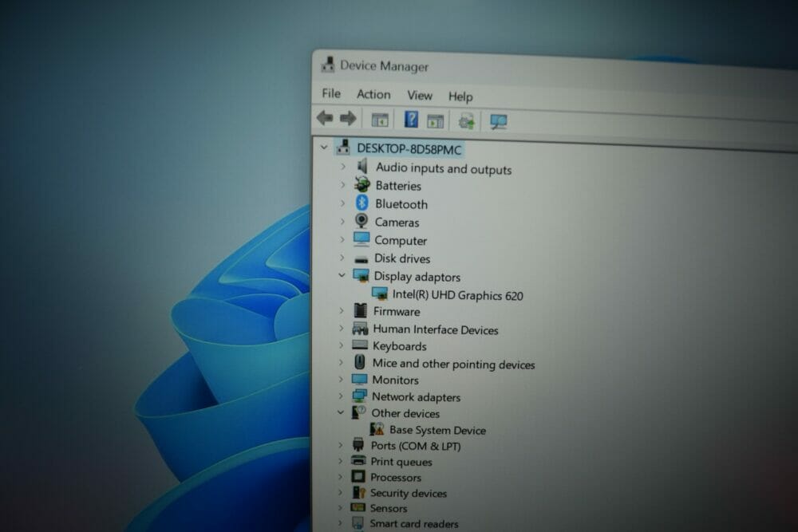Select the Smart card readers label
This screenshot has height=532, width=798.
pos(413,523)
